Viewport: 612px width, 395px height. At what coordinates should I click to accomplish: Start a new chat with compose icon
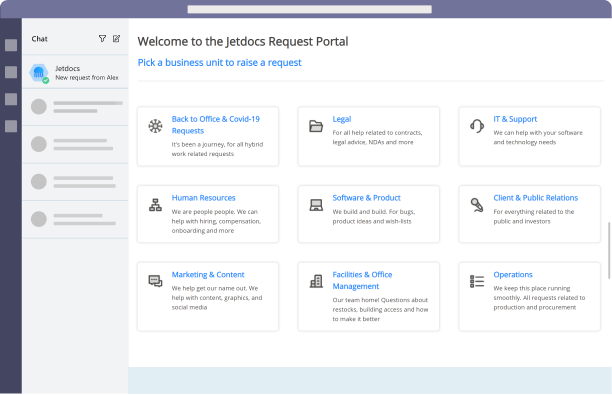point(116,39)
